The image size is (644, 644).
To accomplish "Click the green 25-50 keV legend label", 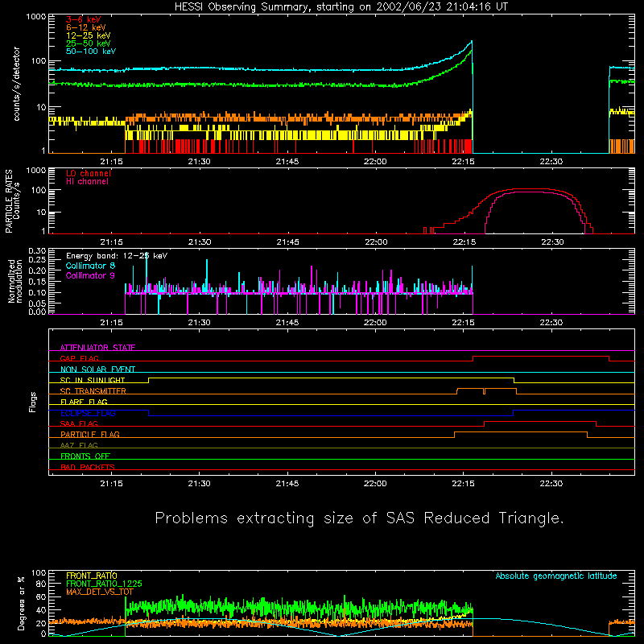I will 88,43.
